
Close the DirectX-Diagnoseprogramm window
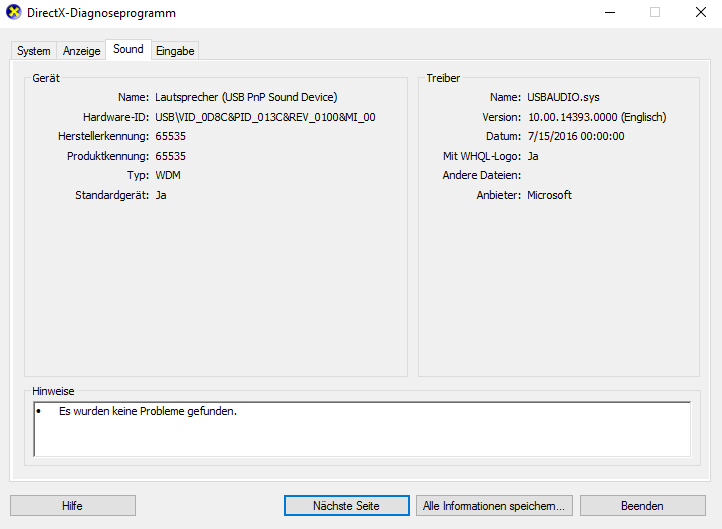click(700, 12)
